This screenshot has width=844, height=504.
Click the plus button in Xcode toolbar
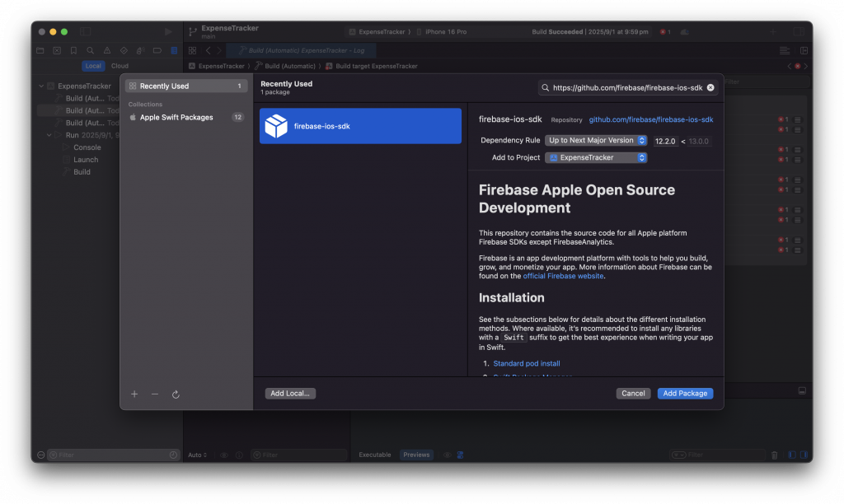773,32
